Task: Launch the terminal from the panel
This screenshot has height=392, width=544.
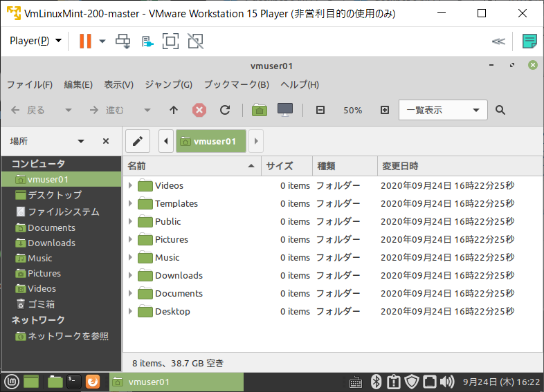Action: [74, 382]
